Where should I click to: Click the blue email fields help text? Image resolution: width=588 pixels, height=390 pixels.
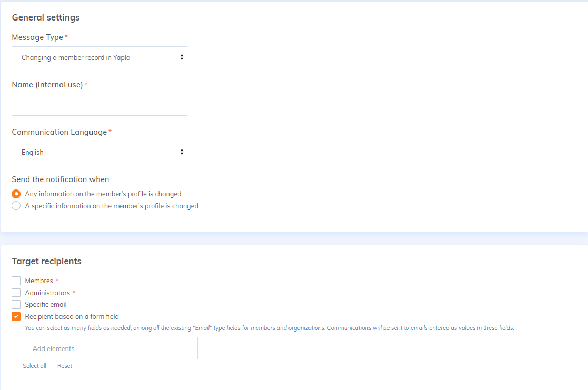pyautogui.click(x=269, y=328)
